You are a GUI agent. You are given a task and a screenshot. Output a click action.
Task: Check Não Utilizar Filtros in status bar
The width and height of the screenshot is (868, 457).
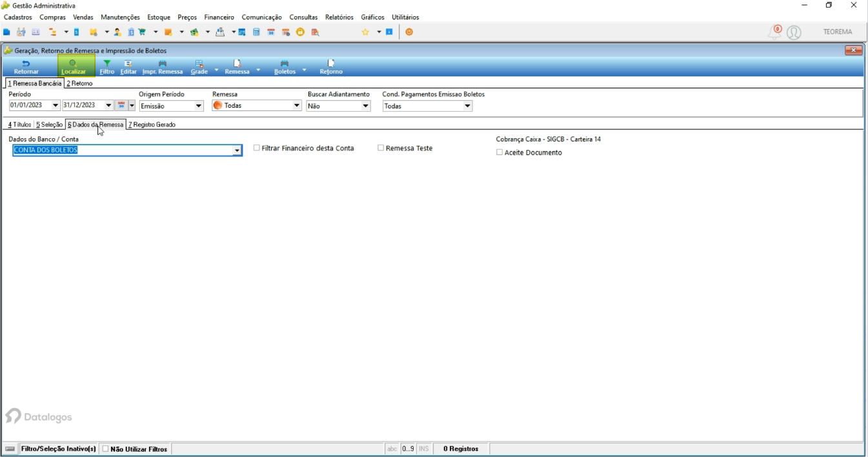click(x=106, y=449)
